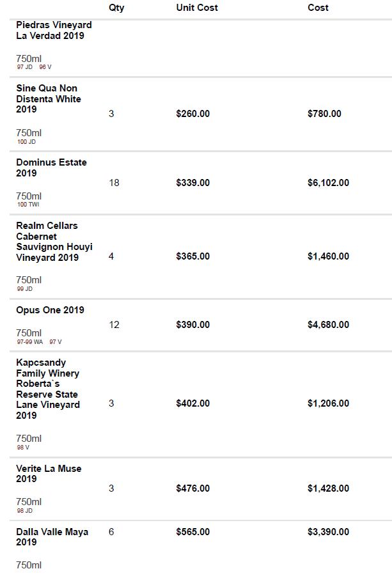Open Kapcsandy Family Winery Roberta's Reserve 2019
The image size is (392, 578).
(x=48, y=389)
